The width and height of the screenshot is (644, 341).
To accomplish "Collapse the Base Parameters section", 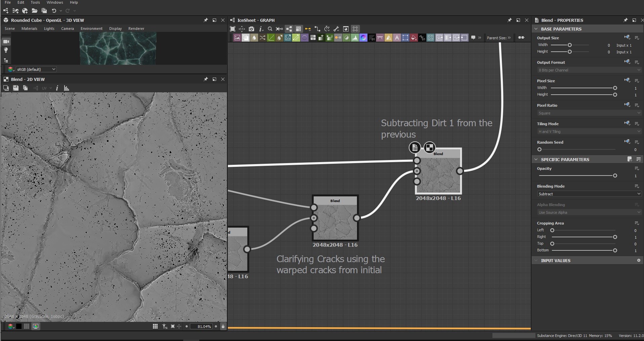I will coord(536,29).
